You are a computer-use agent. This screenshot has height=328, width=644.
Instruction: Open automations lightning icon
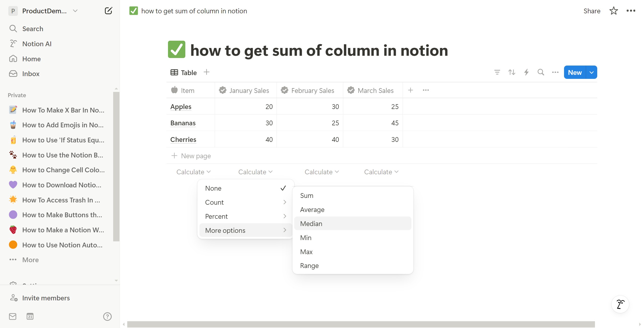coord(526,72)
